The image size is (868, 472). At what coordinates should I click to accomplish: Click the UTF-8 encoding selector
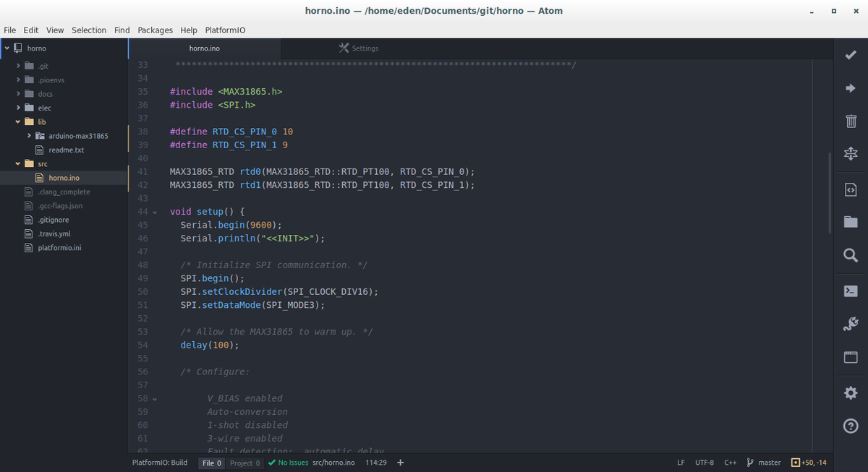point(705,463)
